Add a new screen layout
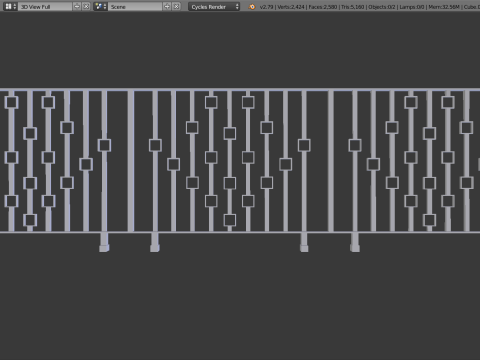 tap(77, 6)
